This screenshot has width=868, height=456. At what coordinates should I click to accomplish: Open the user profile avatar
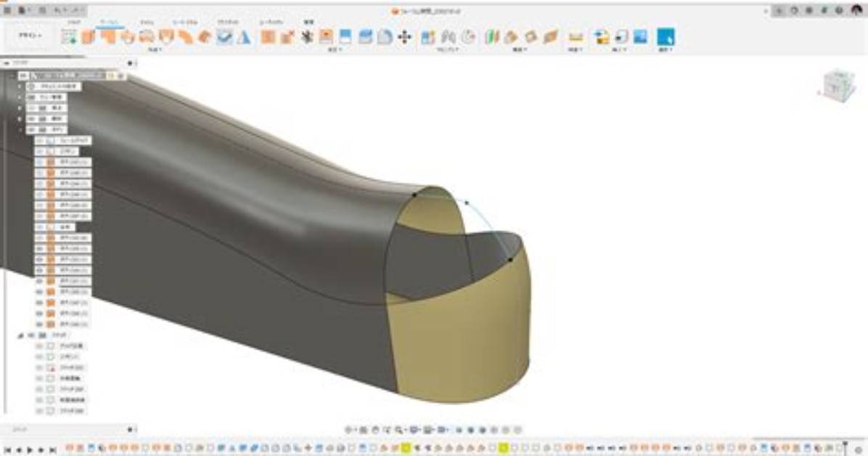click(856, 10)
